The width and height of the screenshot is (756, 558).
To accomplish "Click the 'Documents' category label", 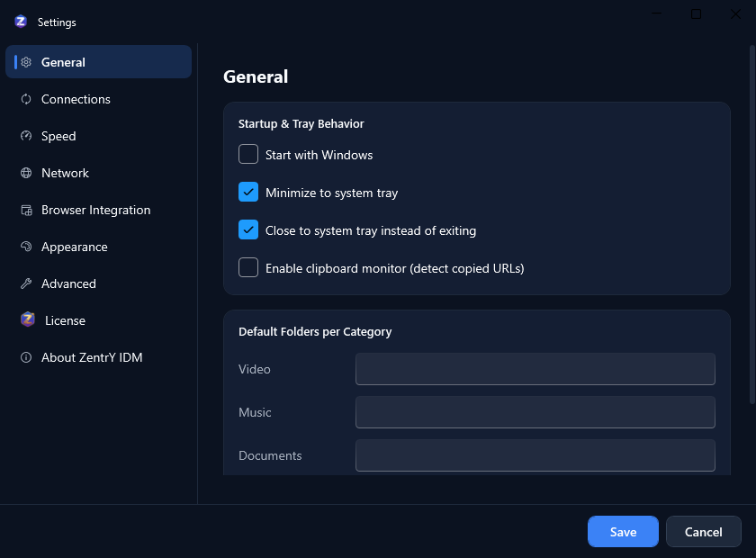I will (270, 455).
